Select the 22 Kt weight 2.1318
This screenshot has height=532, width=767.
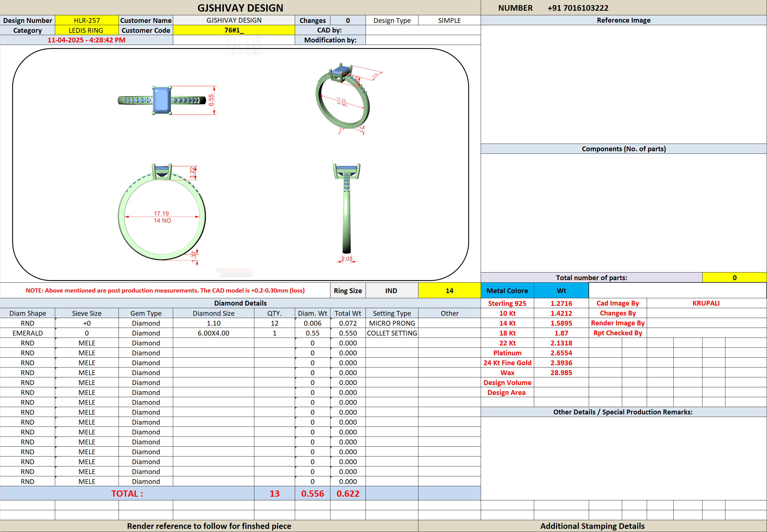point(561,343)
